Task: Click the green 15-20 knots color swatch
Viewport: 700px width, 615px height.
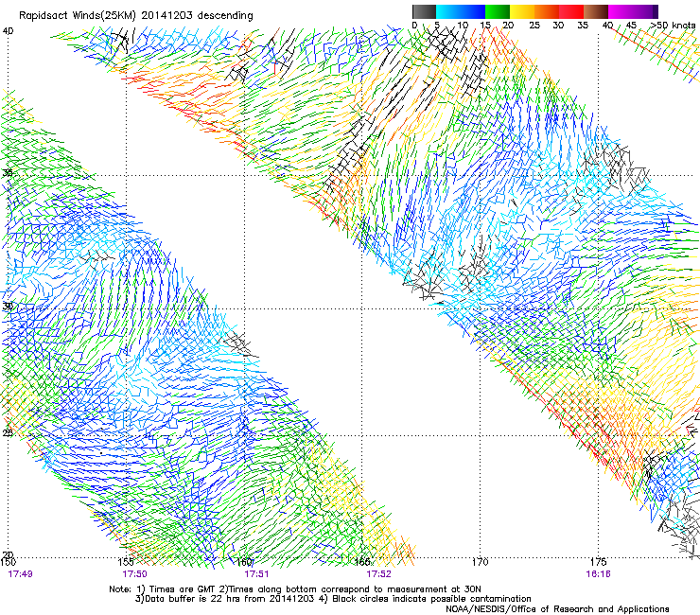Action: tap(498, 11)
